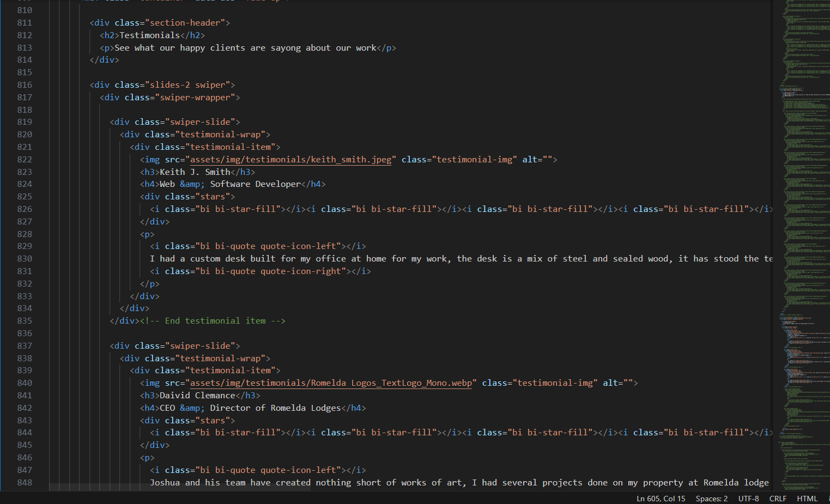The image size is (830, 504).
Task: Click the Romelda Logos_TextLogo_Mono.webp path link
Action: (x=331, y=383)
